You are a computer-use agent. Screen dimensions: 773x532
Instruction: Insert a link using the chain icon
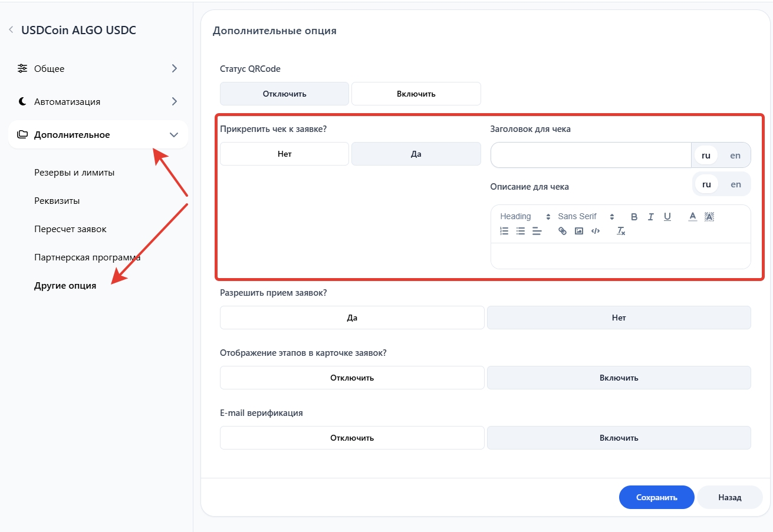click(x=562, y=231)
